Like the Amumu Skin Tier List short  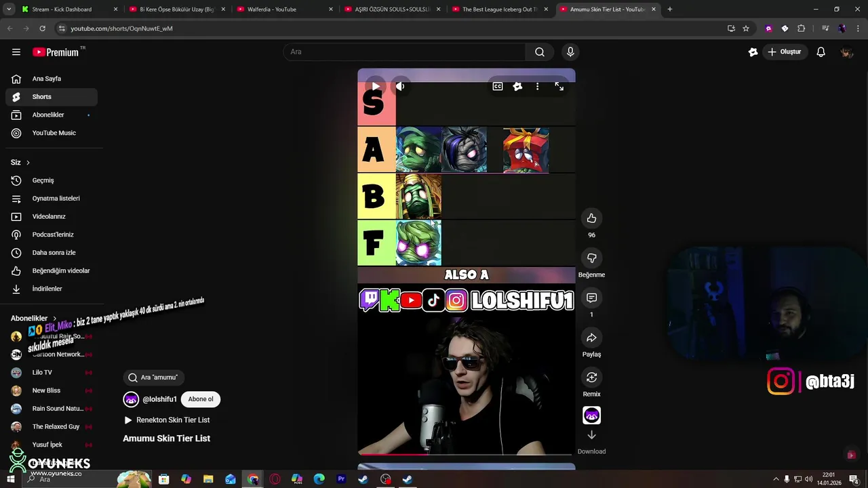point(591,218)
